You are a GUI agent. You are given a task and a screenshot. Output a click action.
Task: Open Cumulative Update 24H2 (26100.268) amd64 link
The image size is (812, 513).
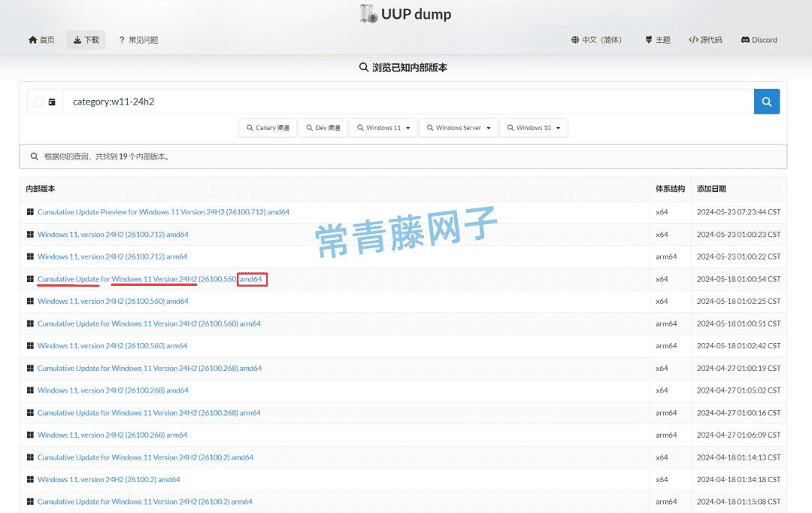point(150,368)
